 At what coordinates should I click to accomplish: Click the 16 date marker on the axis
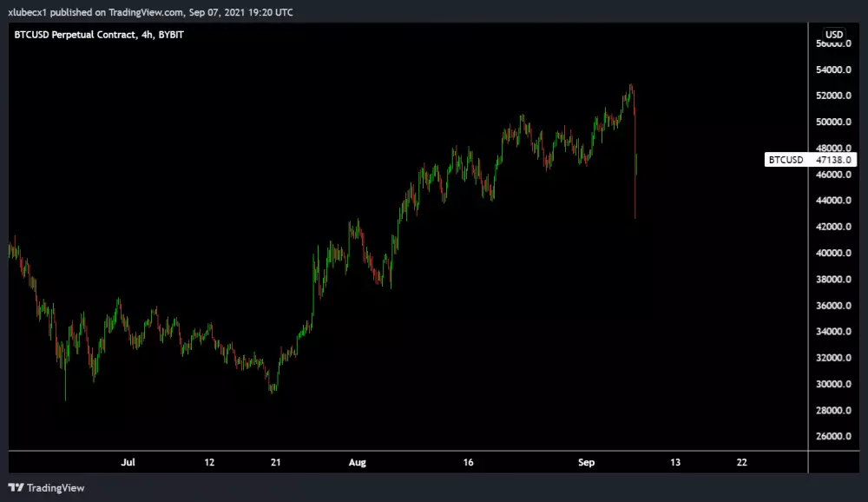pos(468,462)
